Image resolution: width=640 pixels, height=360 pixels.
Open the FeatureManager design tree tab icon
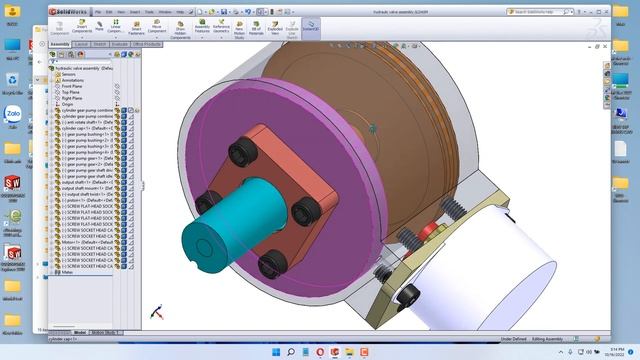point(53,54)
